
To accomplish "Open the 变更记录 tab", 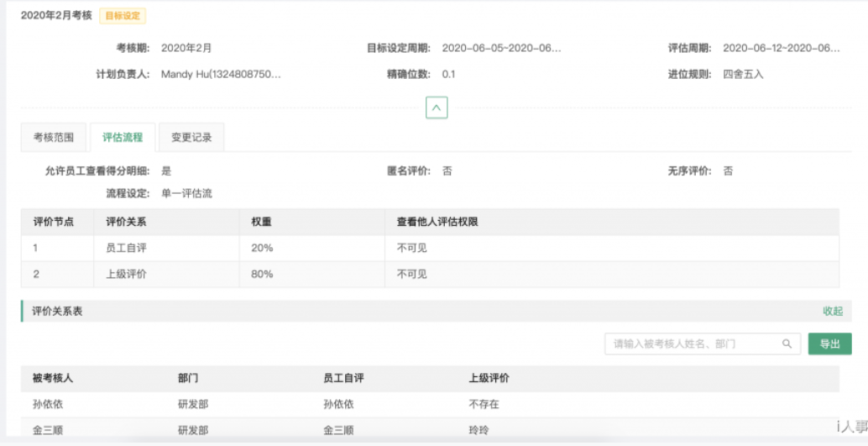I will coord(191,137).
